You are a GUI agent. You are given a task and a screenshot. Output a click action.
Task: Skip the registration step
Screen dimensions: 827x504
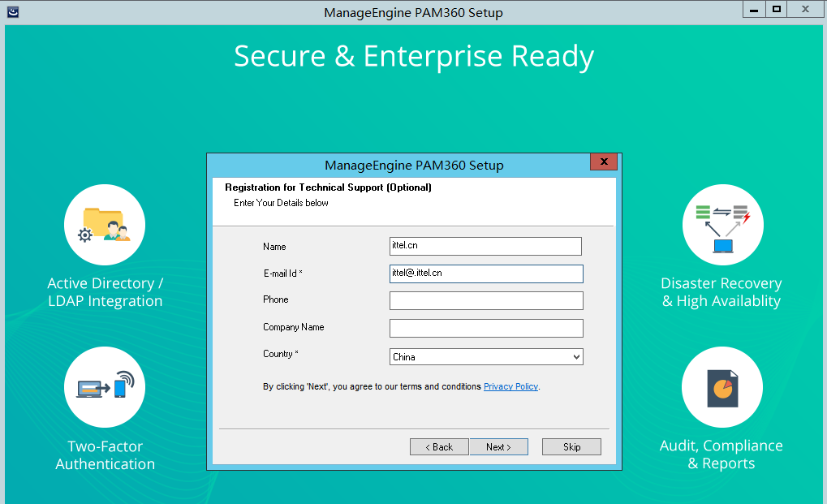(x=571, y=447)
